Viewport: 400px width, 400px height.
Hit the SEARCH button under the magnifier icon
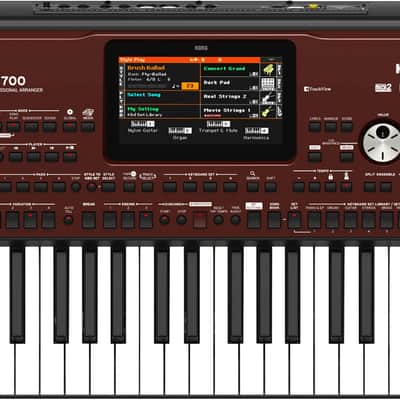click(x=253, y=187)
